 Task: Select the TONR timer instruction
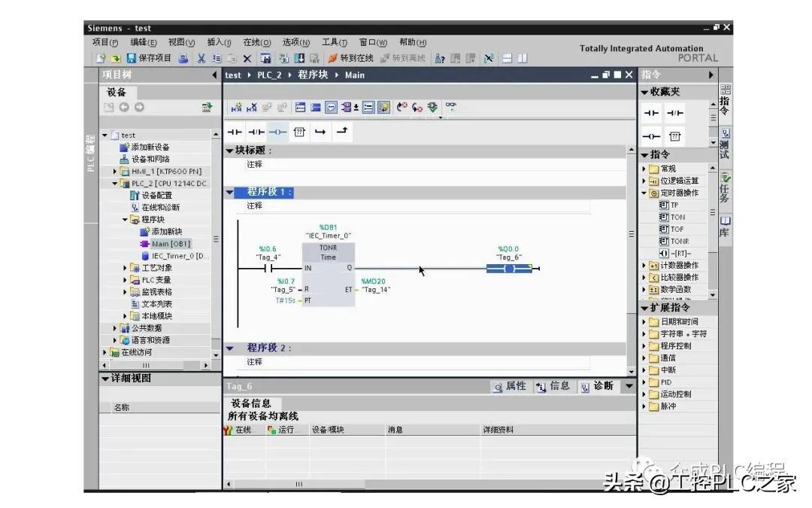pyautogui.click(x=674, y=241)
